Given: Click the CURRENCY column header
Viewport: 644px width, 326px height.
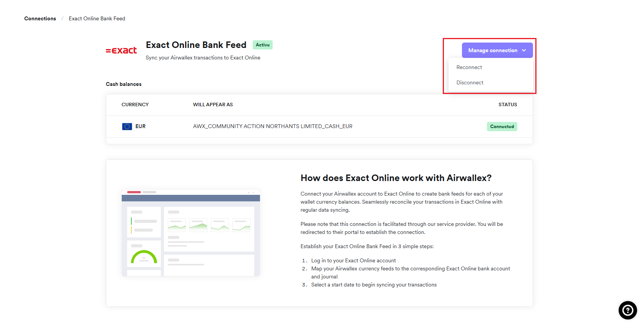Looking at the screenshot, I should (x=135, y=105).
